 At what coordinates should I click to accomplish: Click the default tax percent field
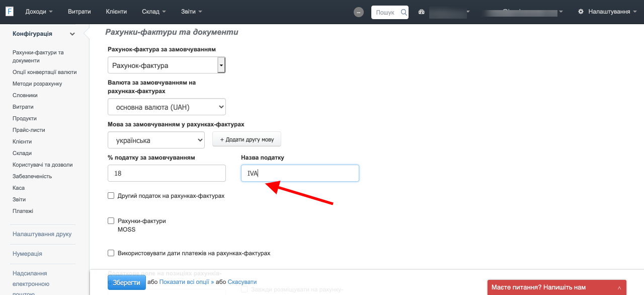click(167, 173)
